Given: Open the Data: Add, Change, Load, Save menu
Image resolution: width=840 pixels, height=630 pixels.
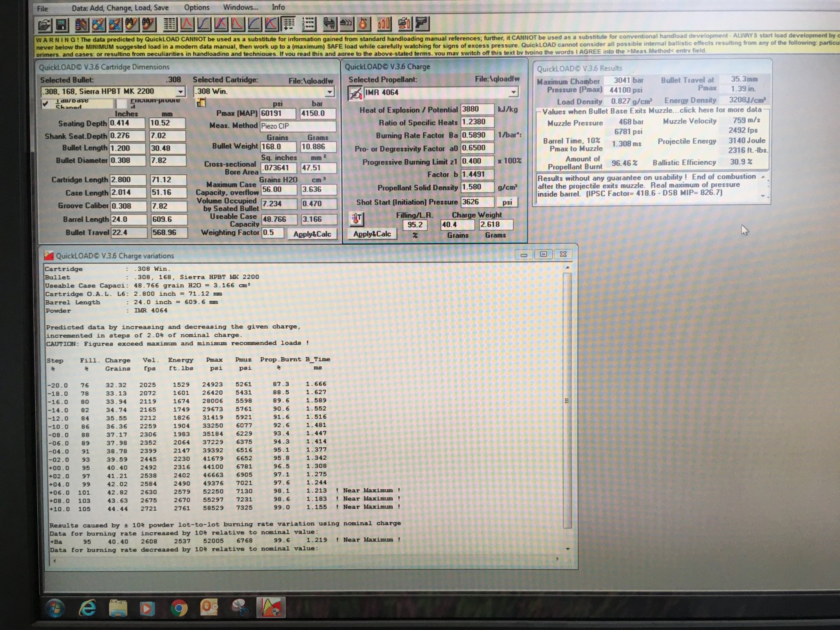Looking at the screenshot, I should click(120, 8).
